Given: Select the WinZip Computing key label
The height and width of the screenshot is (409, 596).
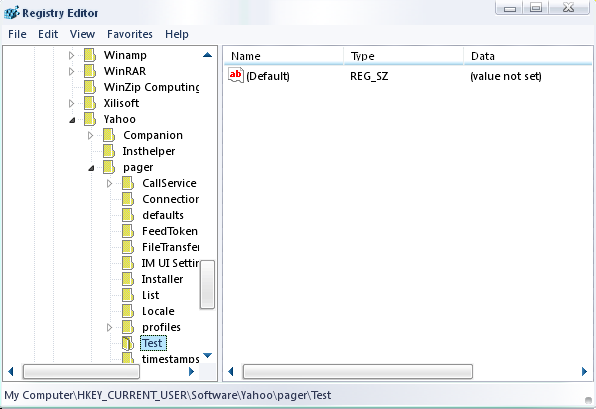Looking at the screenshot, I should [151, 87].
